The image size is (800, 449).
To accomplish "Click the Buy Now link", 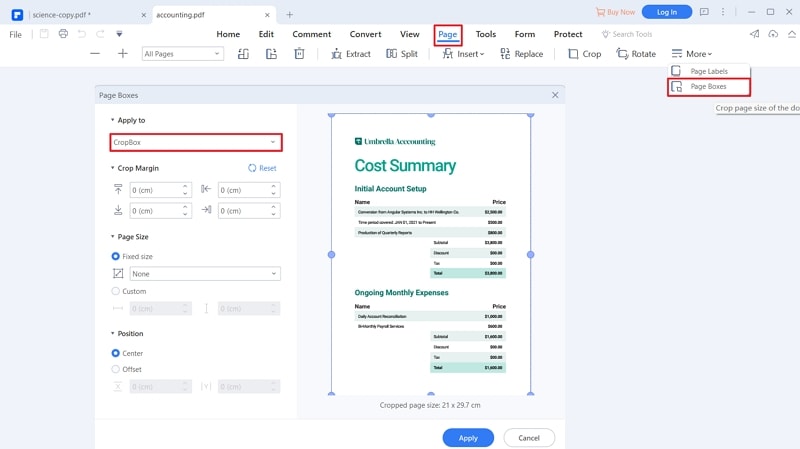I will pos(615,12).
